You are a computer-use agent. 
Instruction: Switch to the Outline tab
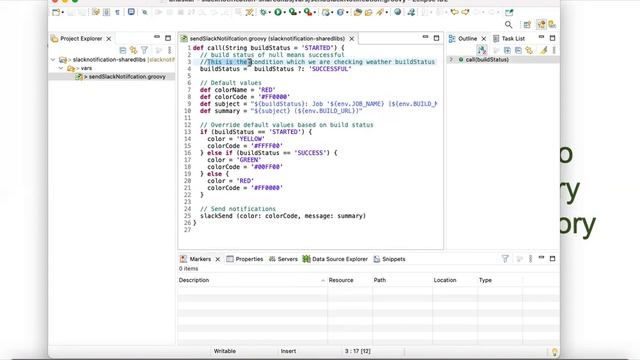click(x=467, y=38)
